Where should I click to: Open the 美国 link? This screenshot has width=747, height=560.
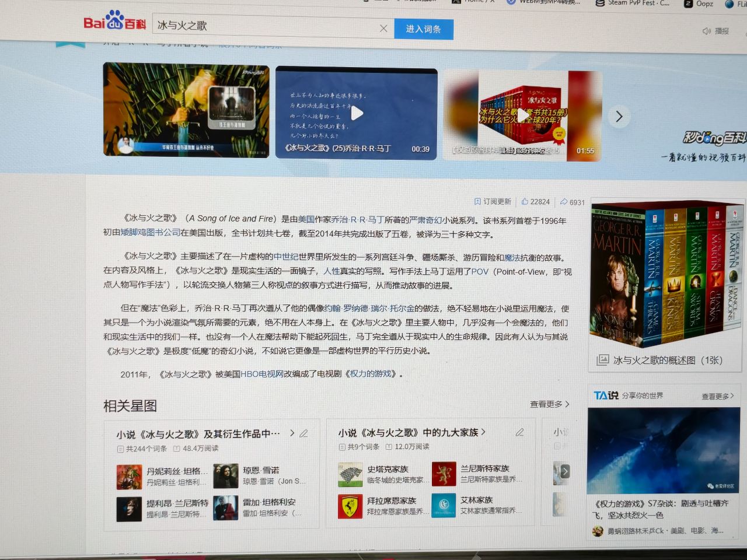click(306, 219)
